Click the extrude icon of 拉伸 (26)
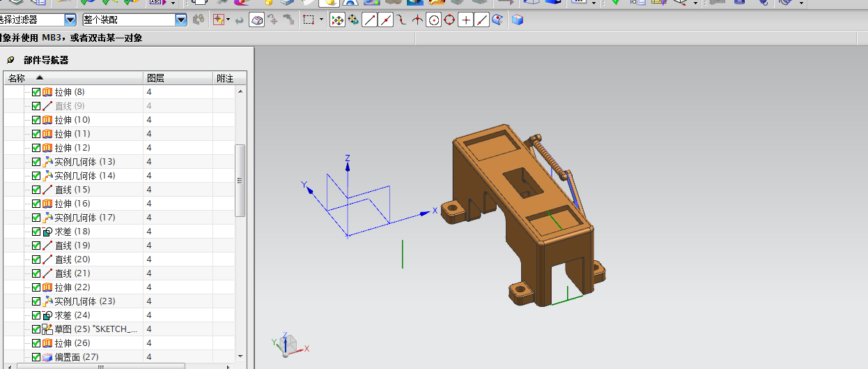This screenshot has width=868, height=369. pos(48,343)
